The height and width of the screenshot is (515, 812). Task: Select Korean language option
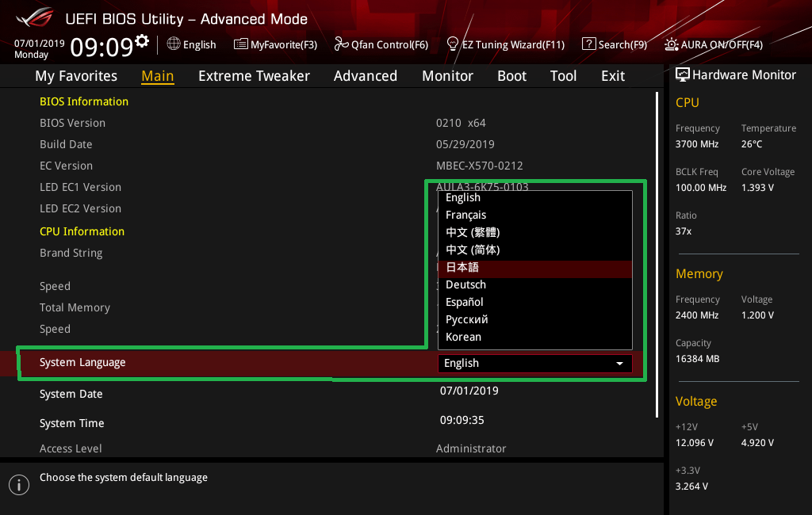(535, 337)
